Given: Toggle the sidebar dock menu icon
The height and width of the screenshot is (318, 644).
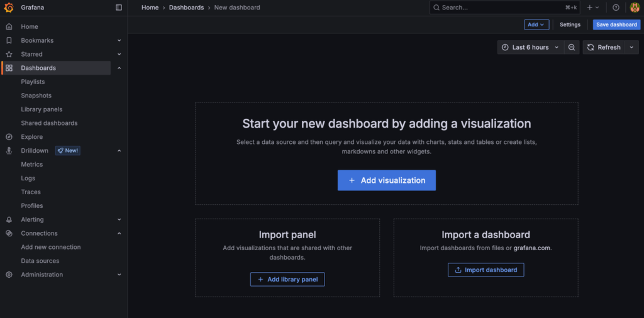Looking at the screenshot, I should (119, 8).
